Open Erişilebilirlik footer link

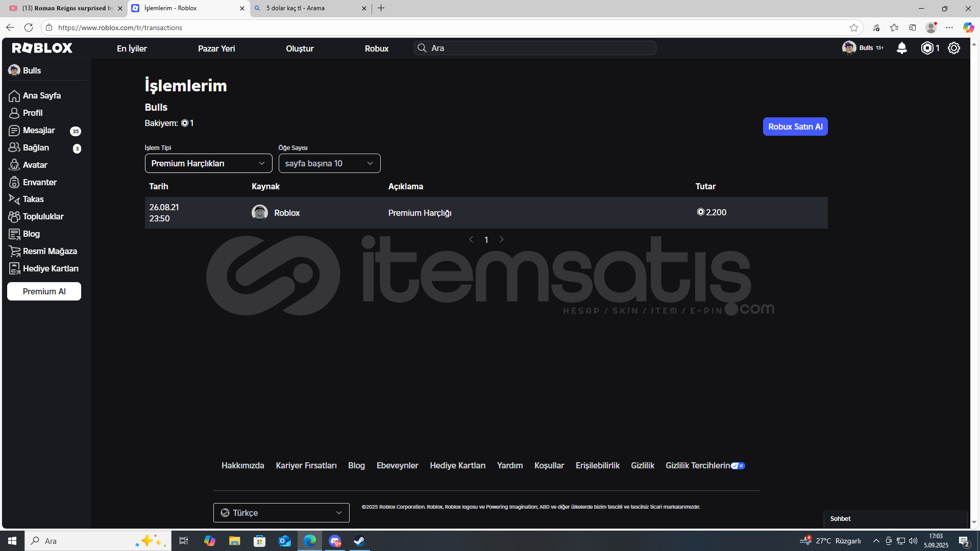click(x=598, y=466)
